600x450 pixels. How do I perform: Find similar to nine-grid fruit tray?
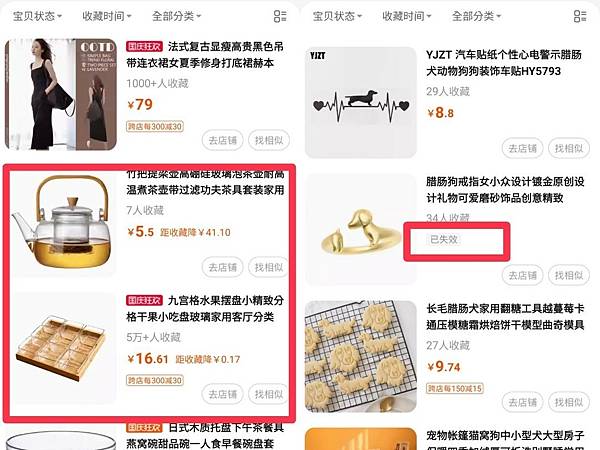[268, 394]
